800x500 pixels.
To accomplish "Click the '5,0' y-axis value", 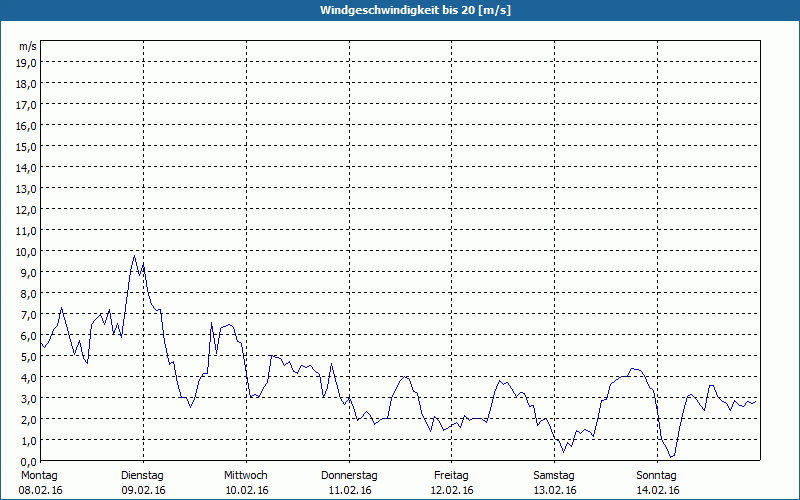I will pos(27,356).
